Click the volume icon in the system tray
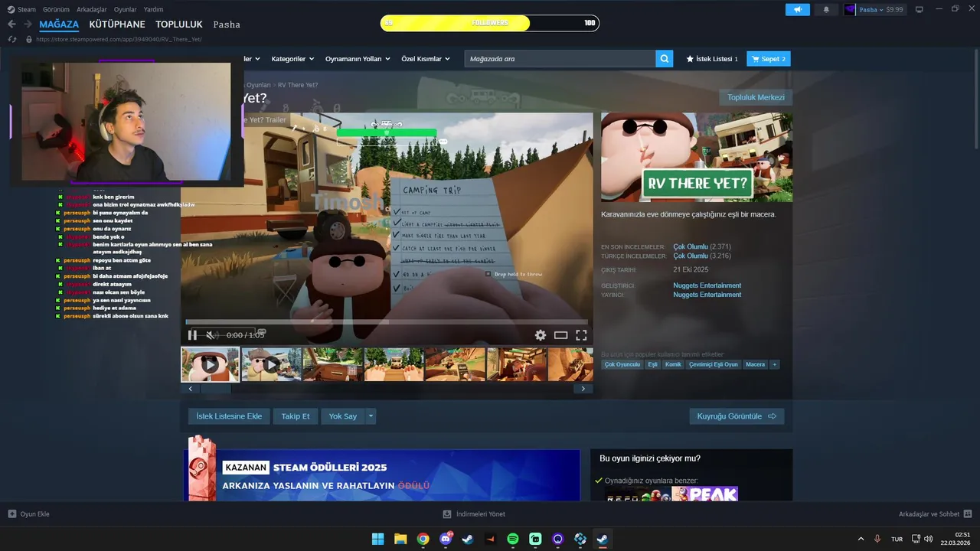980x551 pixels. 929,539
